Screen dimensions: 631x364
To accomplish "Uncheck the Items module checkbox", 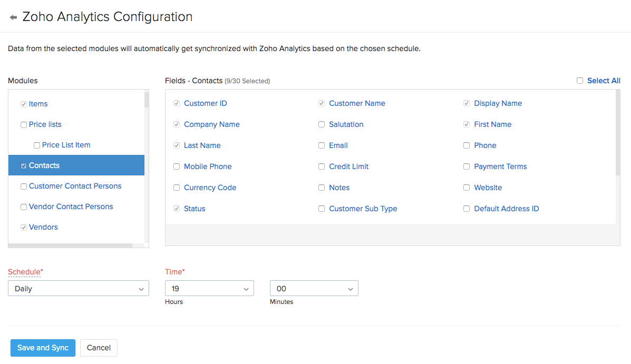I will point(23,104).
